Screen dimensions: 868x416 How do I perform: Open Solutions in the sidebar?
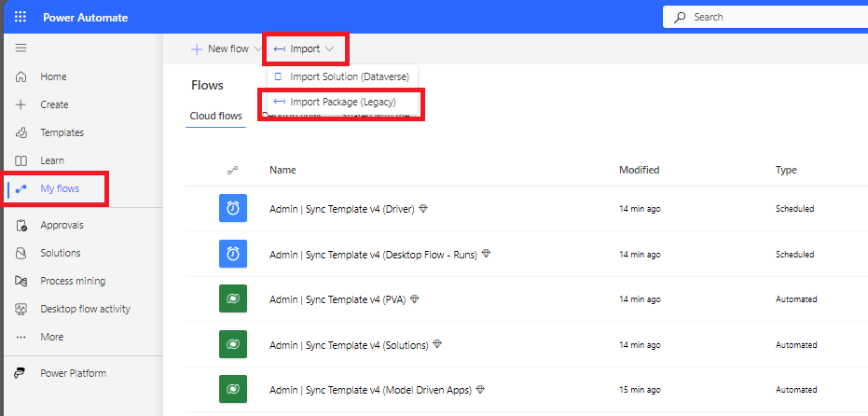point(61,253)
